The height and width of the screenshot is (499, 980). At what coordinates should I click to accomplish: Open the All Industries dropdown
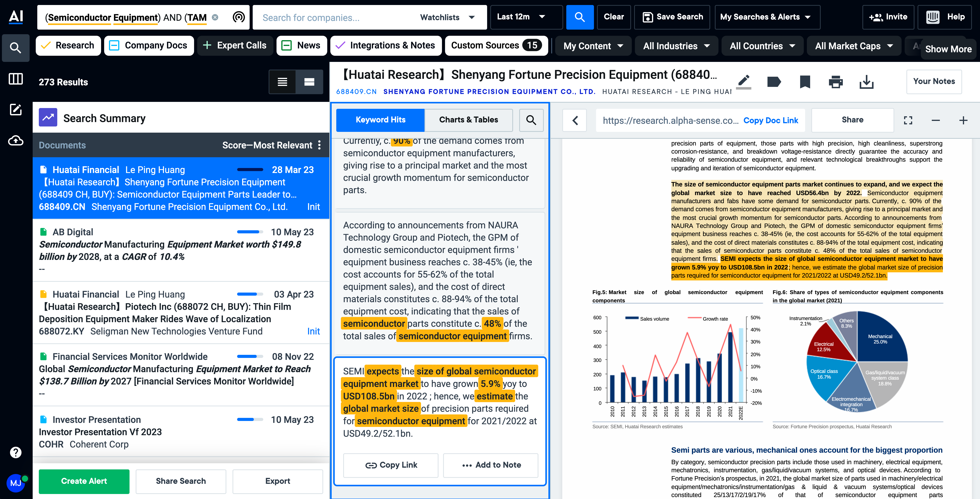pos(676,46)
